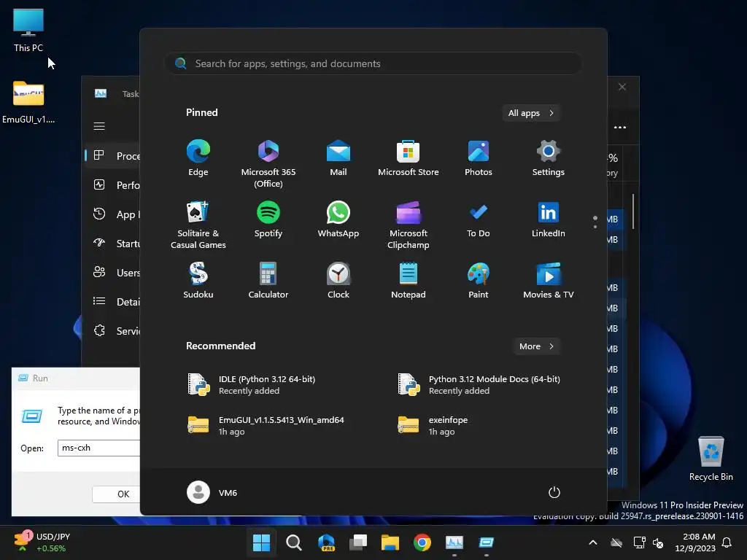Toggle Task Manager hamburger navigation menu
This screenshot has width=747, height=560.
tap(99, 126)
